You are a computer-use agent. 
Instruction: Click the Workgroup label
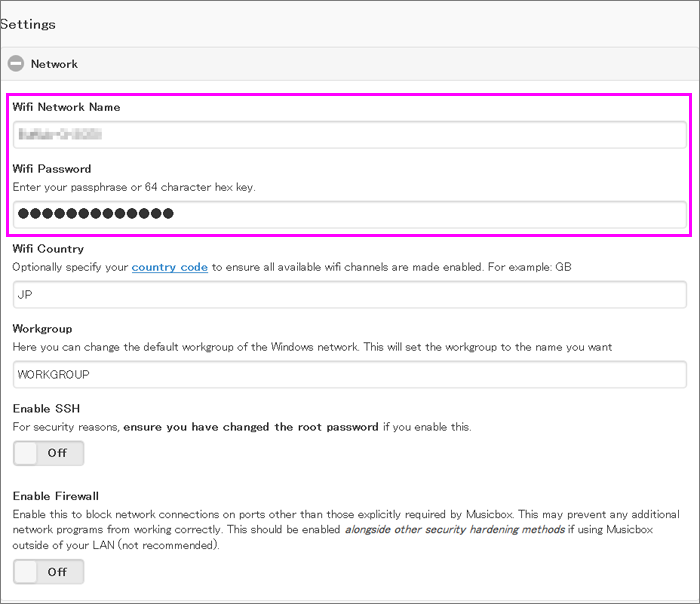(42, 329)
